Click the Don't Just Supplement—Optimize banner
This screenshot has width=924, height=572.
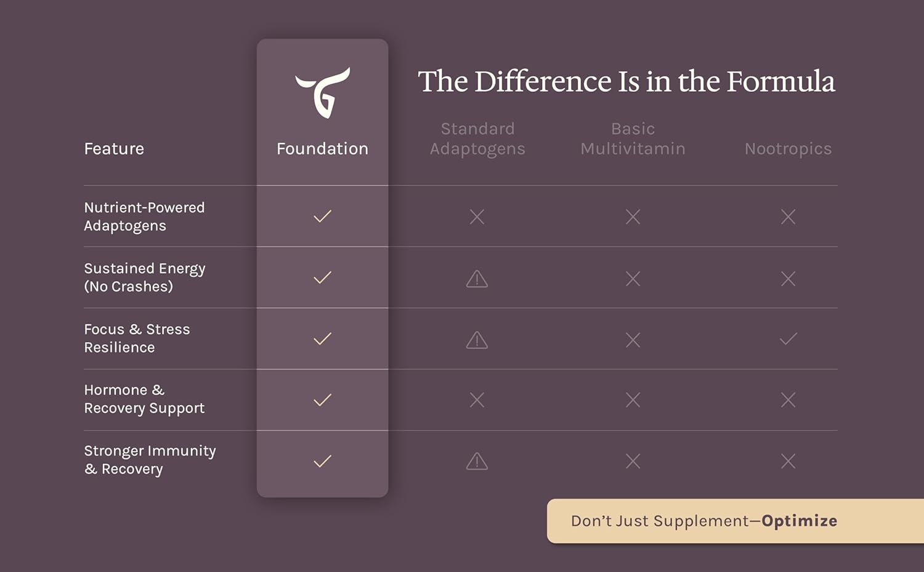point(736,521)
